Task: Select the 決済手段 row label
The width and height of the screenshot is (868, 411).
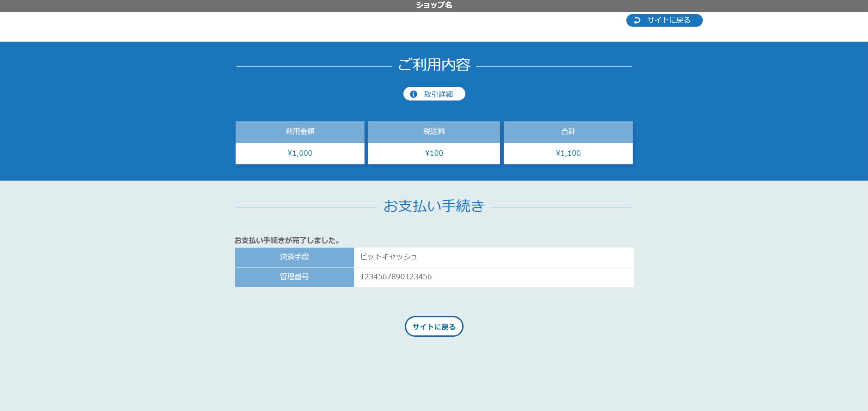Action: (294, 257)
